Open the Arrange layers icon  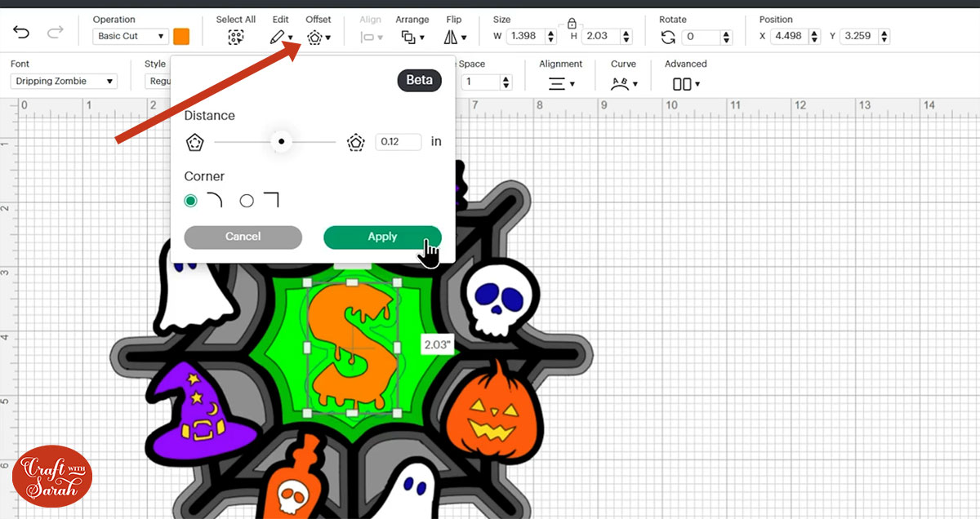coord(408,38)
